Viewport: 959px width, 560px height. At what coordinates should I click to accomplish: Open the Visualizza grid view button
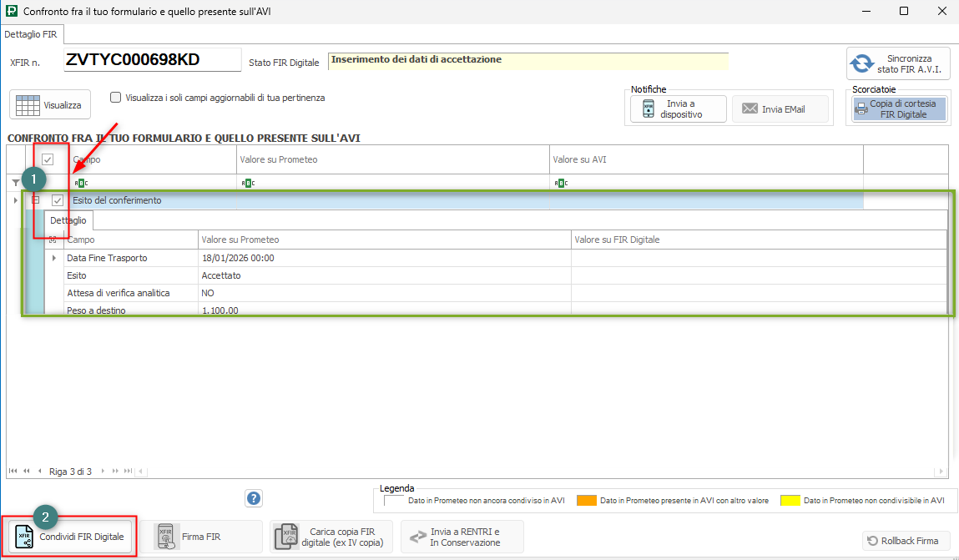(x=50, y=105)
